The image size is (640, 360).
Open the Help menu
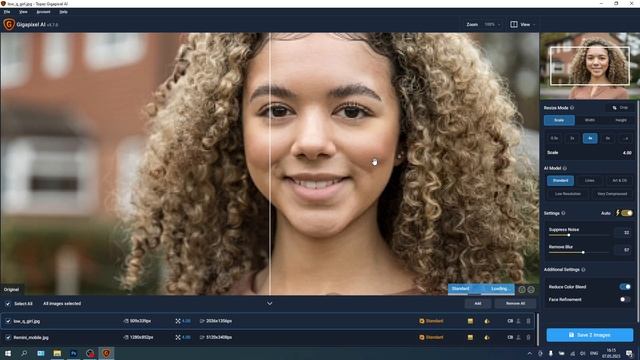pos(63,12)
